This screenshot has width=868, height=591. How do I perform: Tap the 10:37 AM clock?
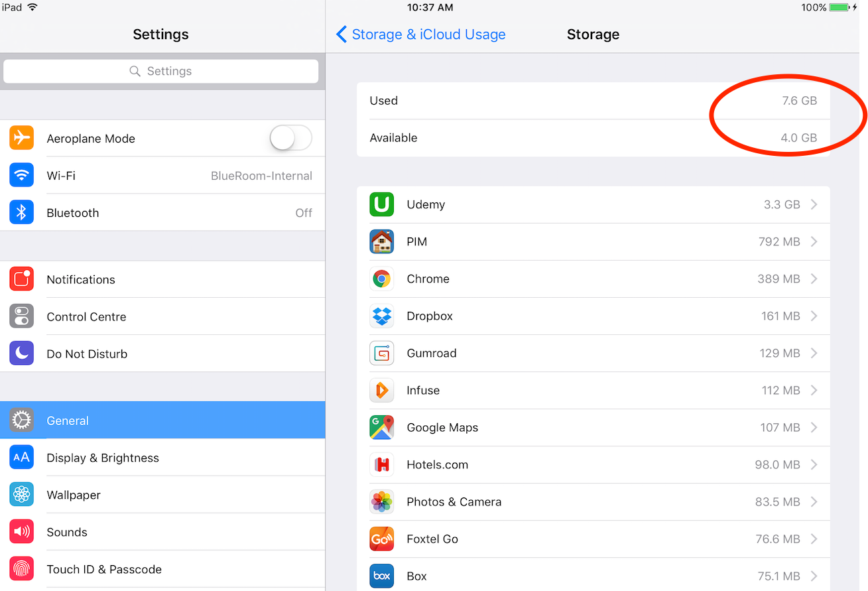coord(430,7)
